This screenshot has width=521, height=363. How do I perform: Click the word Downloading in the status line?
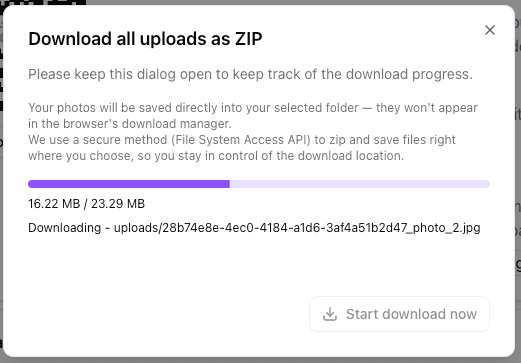pos(65,228)
